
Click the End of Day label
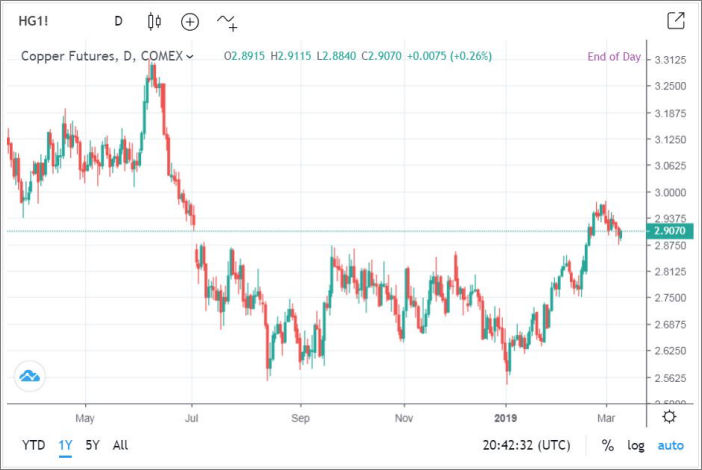[x=613, y=57]
